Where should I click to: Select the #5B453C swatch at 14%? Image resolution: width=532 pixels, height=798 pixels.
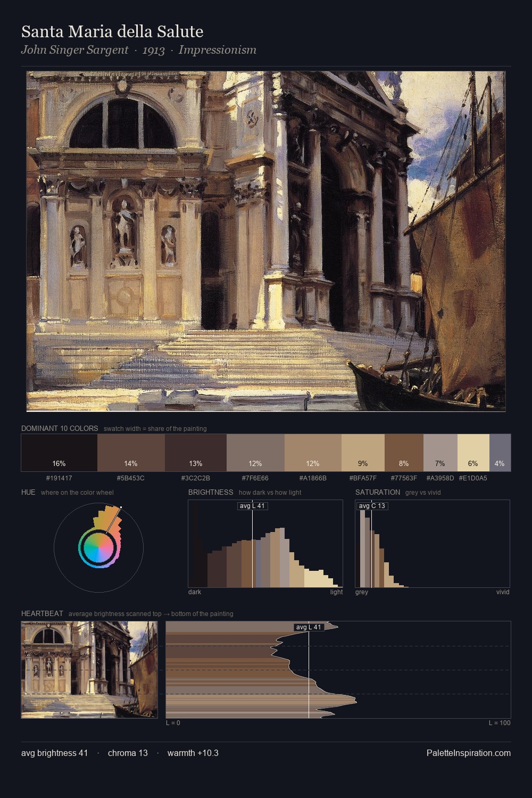[131, 453]
